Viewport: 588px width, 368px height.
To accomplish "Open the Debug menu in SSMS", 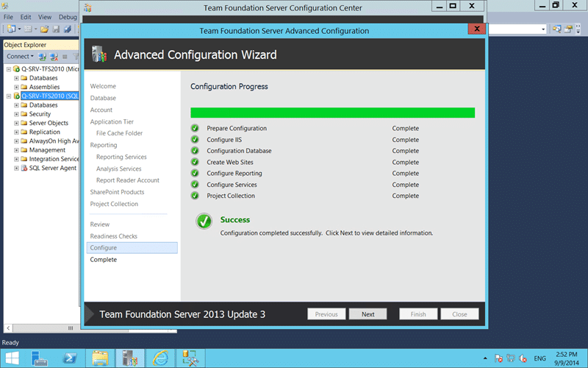I will click(x=68, y=17).
